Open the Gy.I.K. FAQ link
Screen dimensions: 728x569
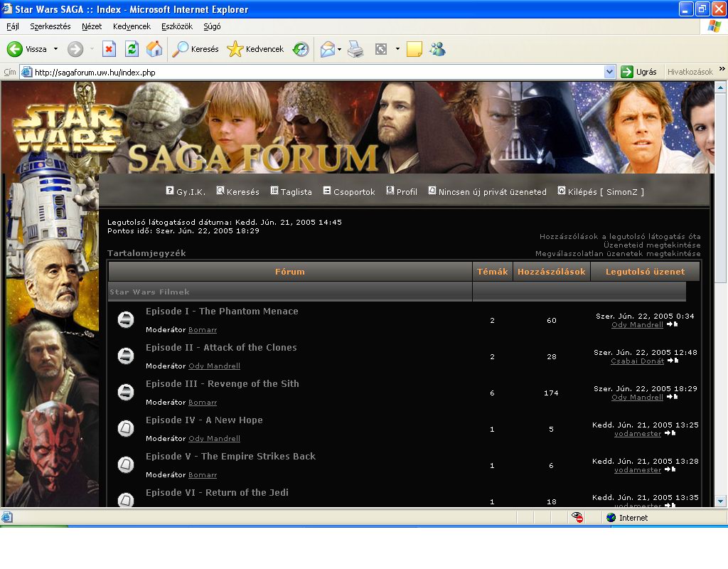pyautogui.click(x=186, y=191)
